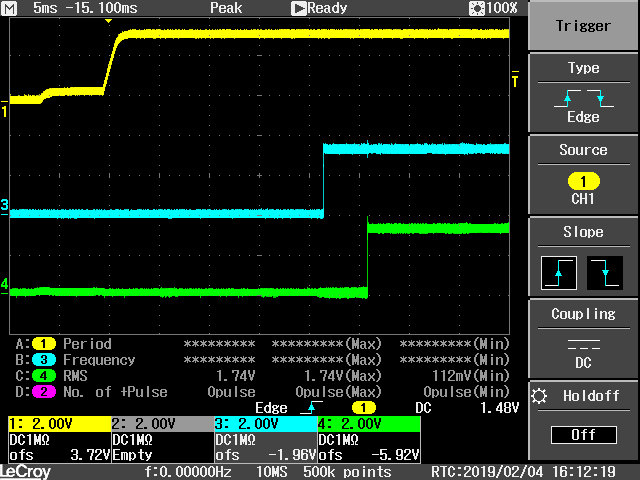Viewport: 640px width, 480px height.
Task: Click the LeCroy logo
Action: coord(25,472)
